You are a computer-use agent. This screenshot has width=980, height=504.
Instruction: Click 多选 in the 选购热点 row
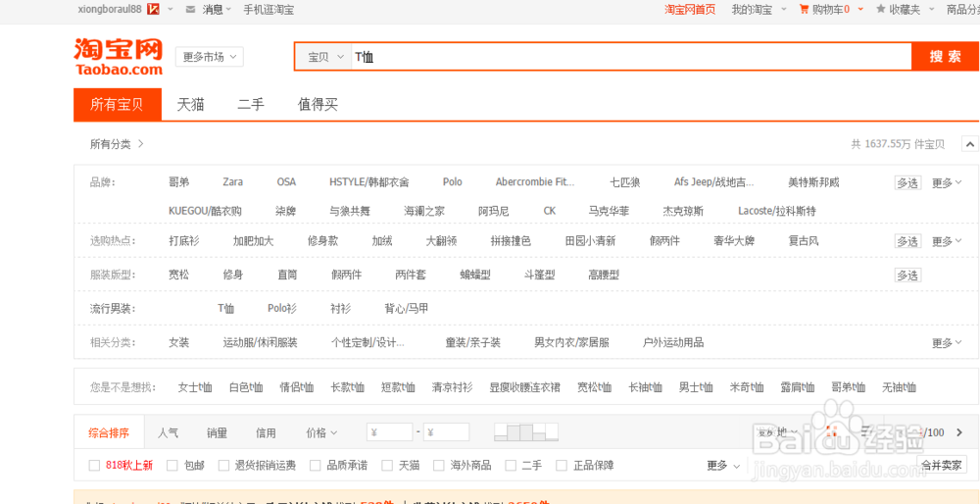click(907, 241)
